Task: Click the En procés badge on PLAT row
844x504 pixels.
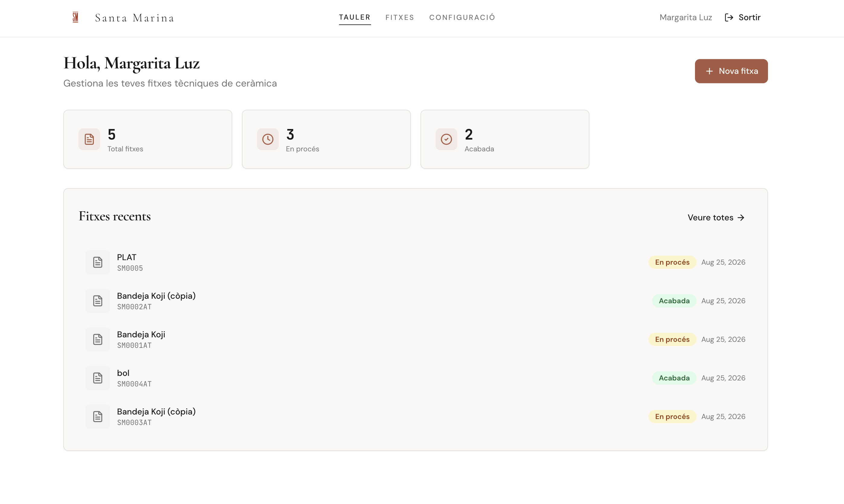Action: pyautogui.click(x=672, y=262)
